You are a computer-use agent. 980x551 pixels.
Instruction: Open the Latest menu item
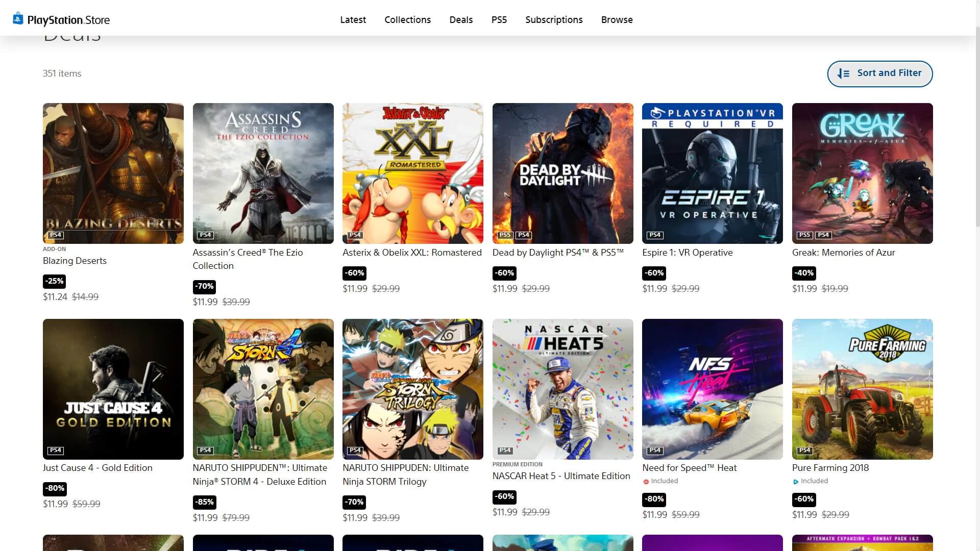[353, 20]
